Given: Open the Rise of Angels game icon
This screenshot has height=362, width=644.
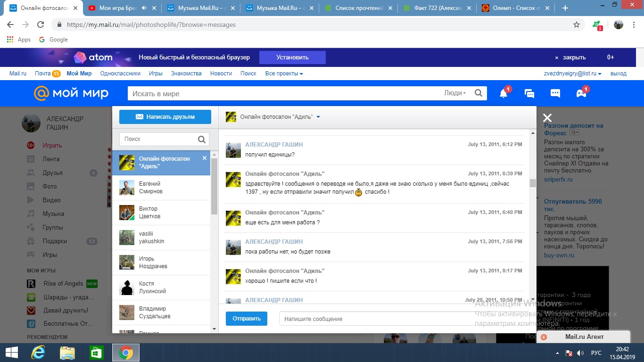Looking at the screenshot, I should [31, 284].
